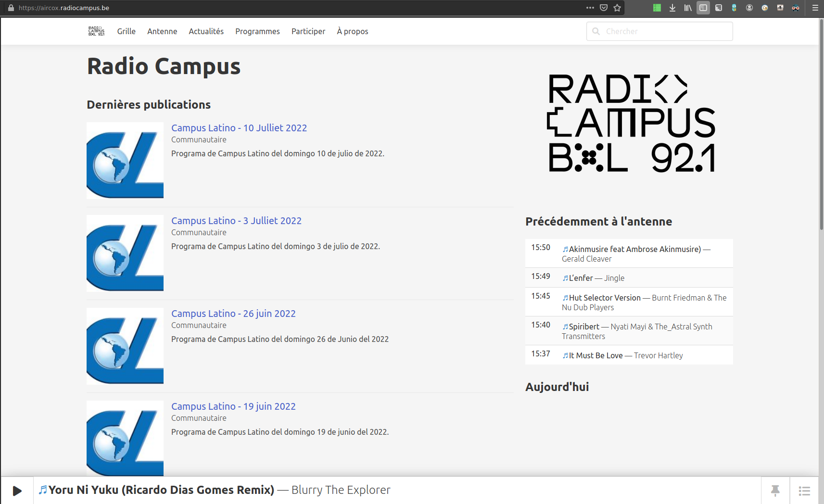The width and height of the screenshot is (824, 504).
Task: Open the Firefox hamburger menu
Action: coord(815,8)
